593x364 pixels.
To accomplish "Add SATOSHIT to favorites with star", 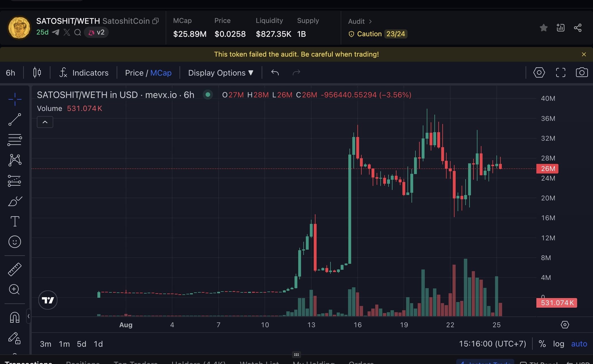I will (543, 28).
